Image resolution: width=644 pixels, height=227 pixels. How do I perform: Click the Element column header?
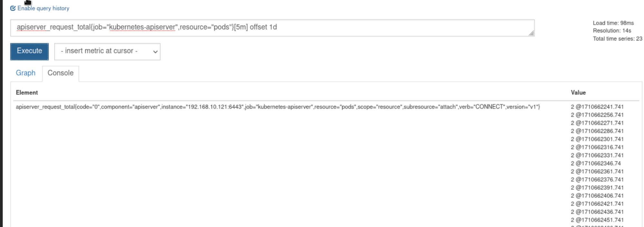click(x=27, y=93)
